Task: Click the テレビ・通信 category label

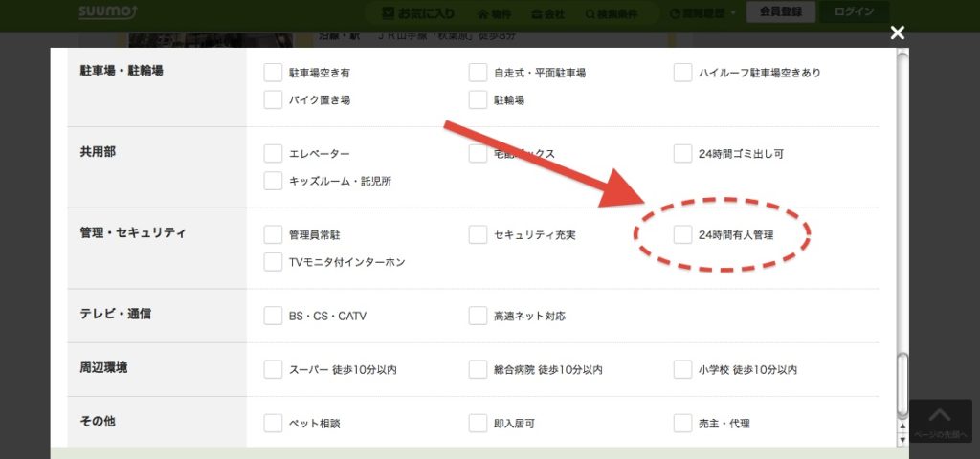Action: (x=115, y=314)
